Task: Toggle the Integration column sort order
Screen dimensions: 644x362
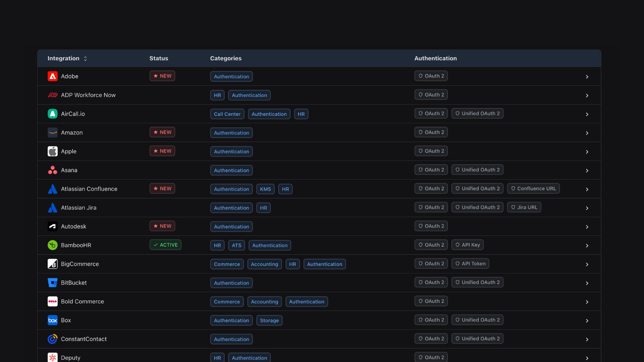Action: pos(85,58)
